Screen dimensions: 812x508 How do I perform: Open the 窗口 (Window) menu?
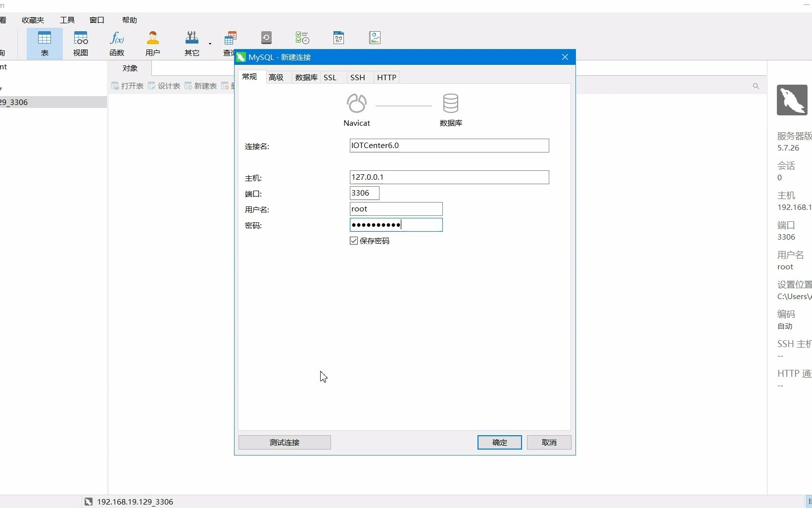click(97, 20)
